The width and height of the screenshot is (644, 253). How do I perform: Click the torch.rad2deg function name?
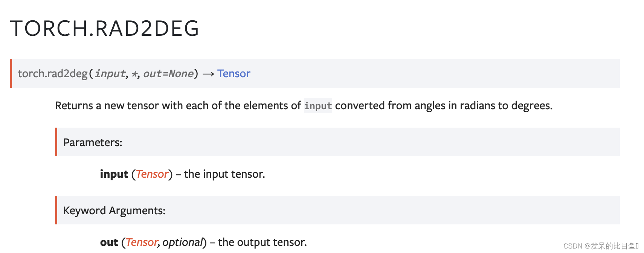(x=53, y=73)
